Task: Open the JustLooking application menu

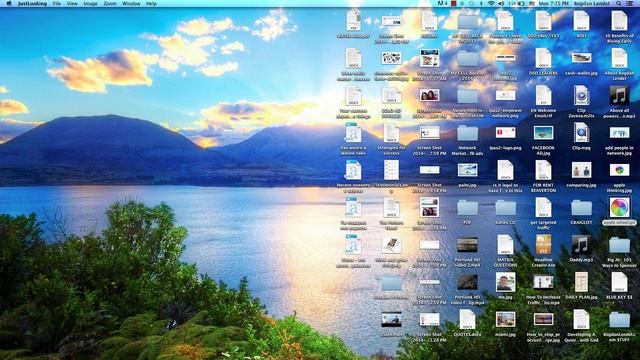Action: click(32, 3)
